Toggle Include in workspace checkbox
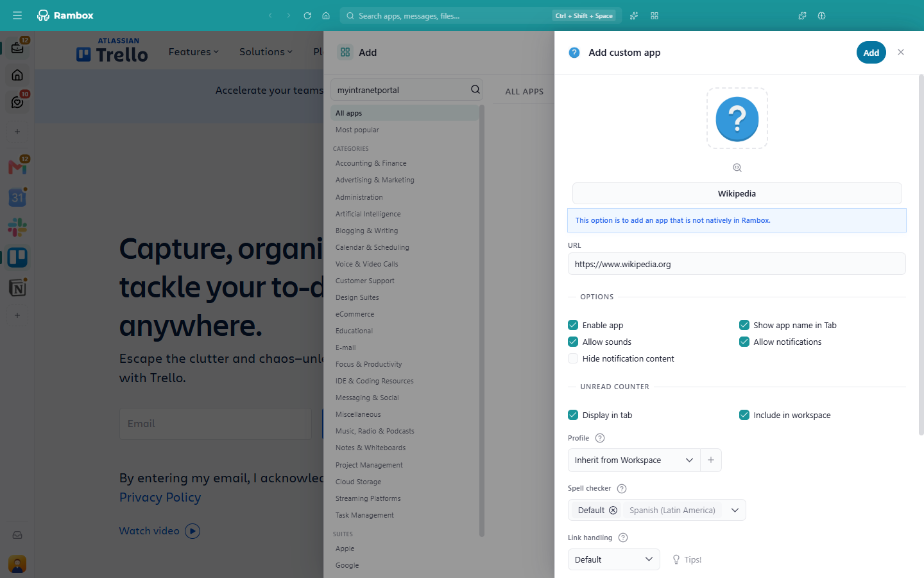 (744, 415)
